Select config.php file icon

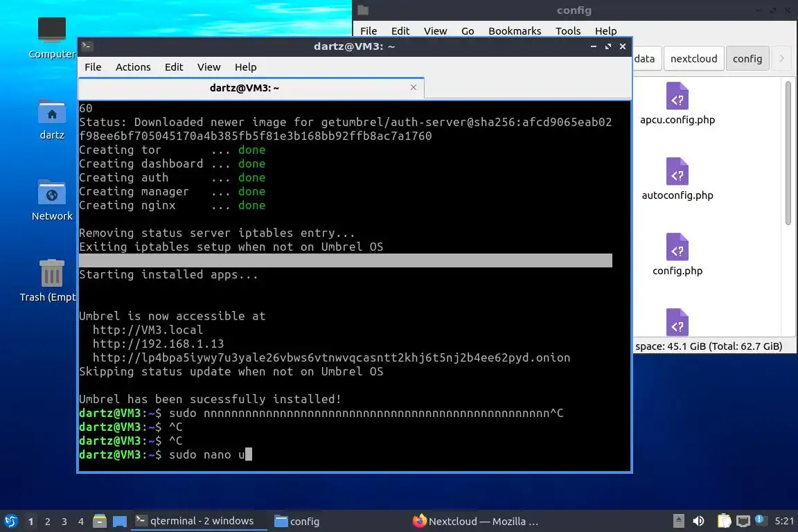677,247
